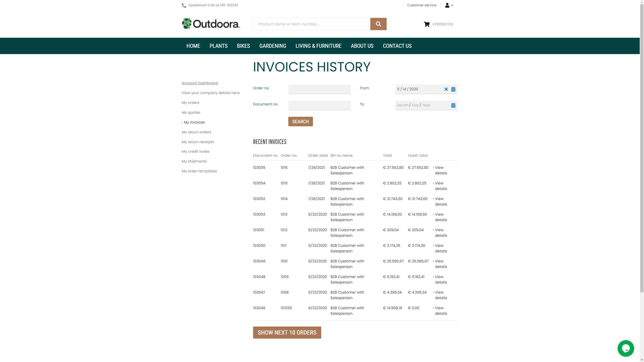Focus the Order no. field
Screen dimensions: 644x362
click(x=319, y=89)
